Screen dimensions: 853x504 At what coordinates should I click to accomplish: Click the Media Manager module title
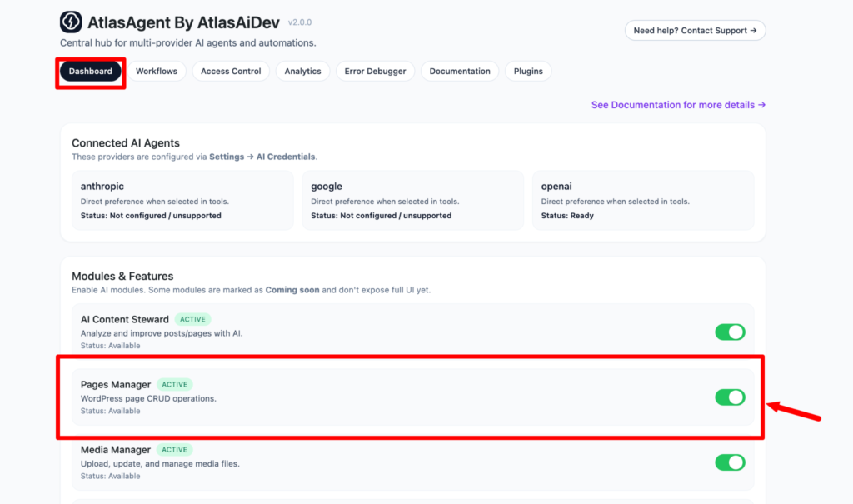pyautogui.click(x=115, y=450)
